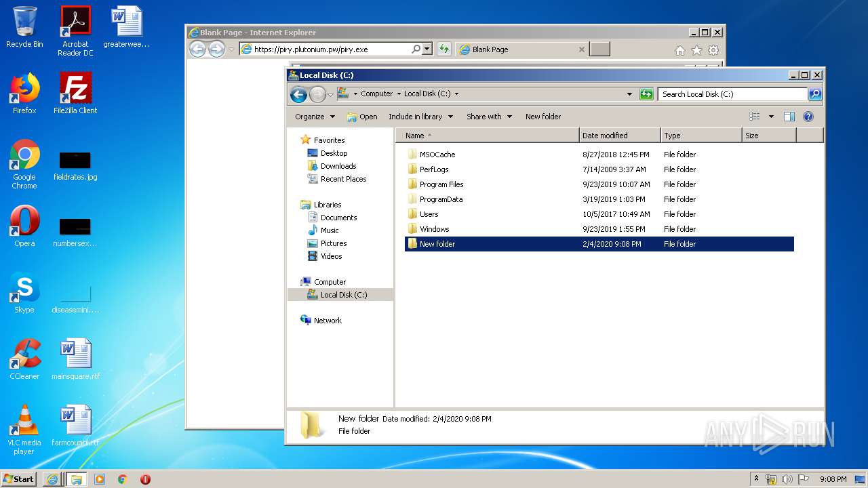The height and width of the screenshot is (488, 868).
Task: Launch VLC media player shortcut
Action: pyautogui.click(x=24, y=430)
